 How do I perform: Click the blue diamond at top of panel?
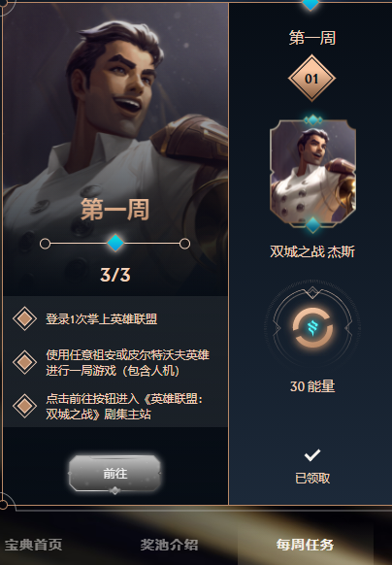pos(310,5)
